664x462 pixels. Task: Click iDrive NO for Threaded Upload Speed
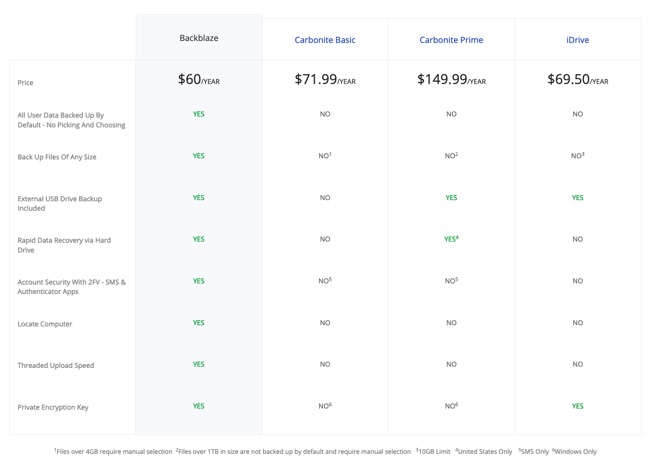coord(578,364)
